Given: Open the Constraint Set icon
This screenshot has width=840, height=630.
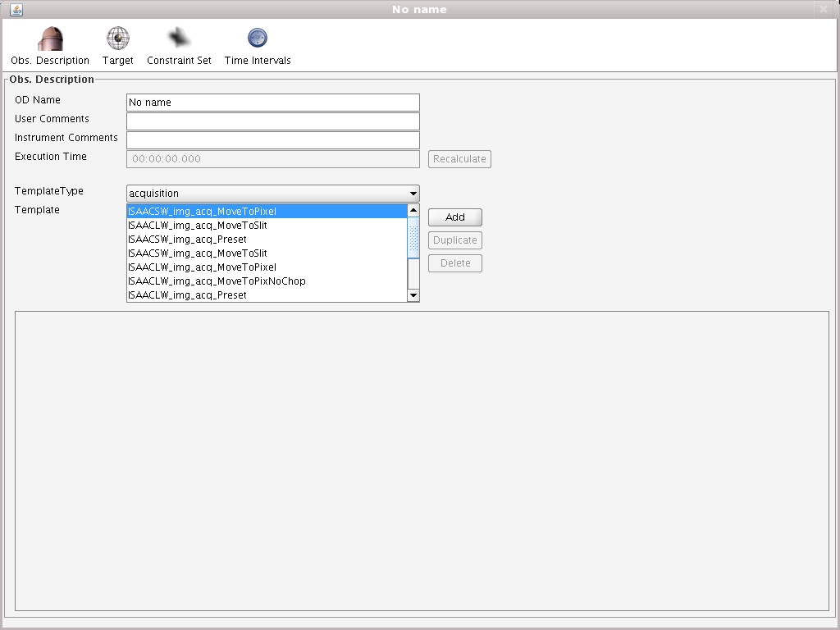Looking at the screenshot, I should [x=178, y=38].
